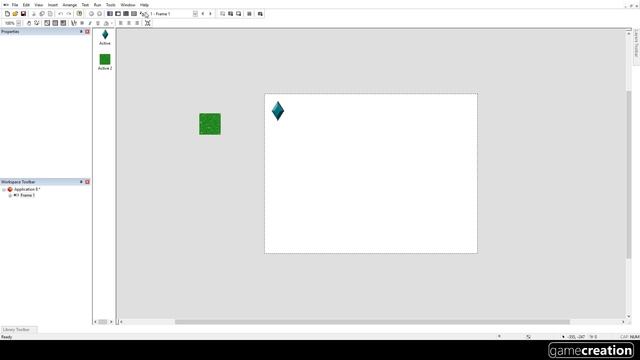Open the File menu
The height and width of the screenshot is (360, 640).
coord(15,5)
